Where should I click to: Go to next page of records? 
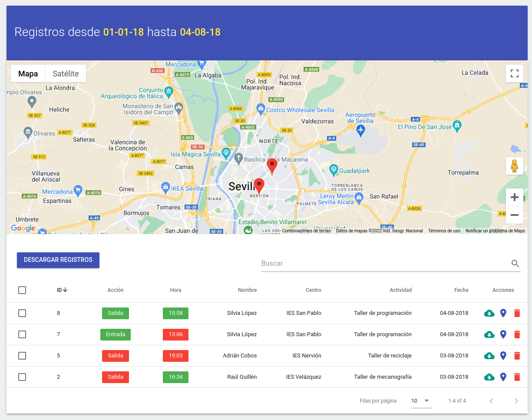[516, 401]
